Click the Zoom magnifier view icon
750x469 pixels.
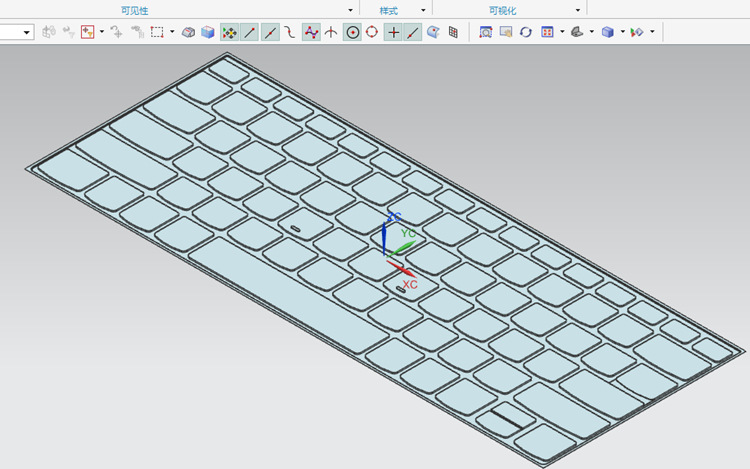coord(486,32)
